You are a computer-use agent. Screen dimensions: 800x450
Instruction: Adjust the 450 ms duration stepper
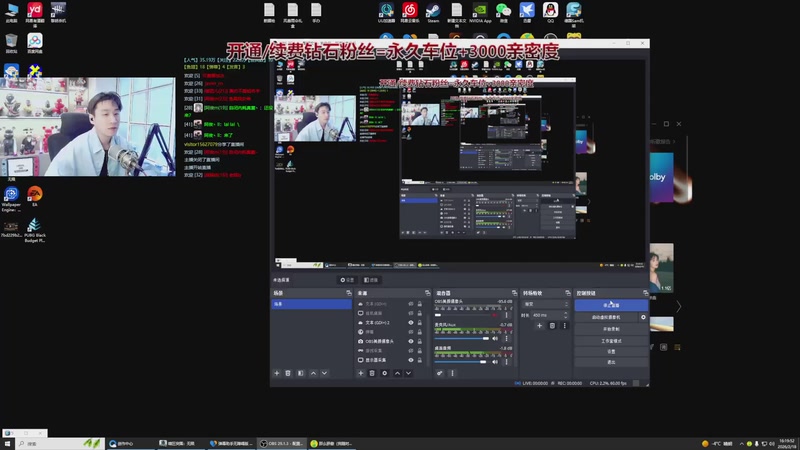[x=565, y=315]
